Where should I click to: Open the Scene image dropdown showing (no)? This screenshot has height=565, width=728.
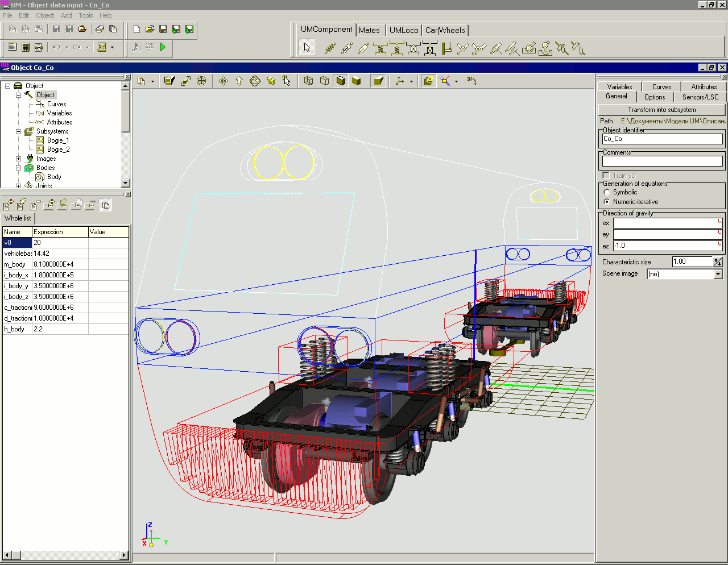tap(717, 273)
